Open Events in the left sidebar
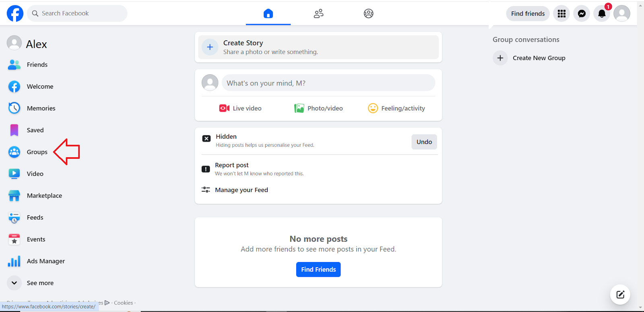The width and height of the screenshot is (644, 312). click(27, 239)
